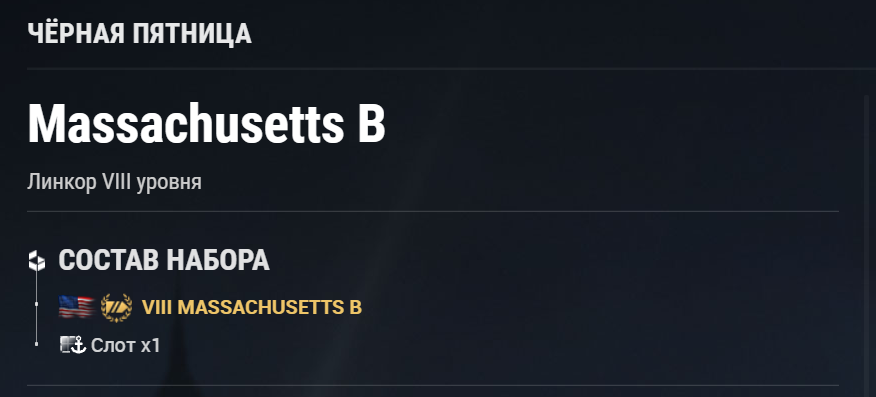This screenshot has height=397, width=876.
Task: Click the large Massachusetts B title
Action: click(x=207, y=124)
